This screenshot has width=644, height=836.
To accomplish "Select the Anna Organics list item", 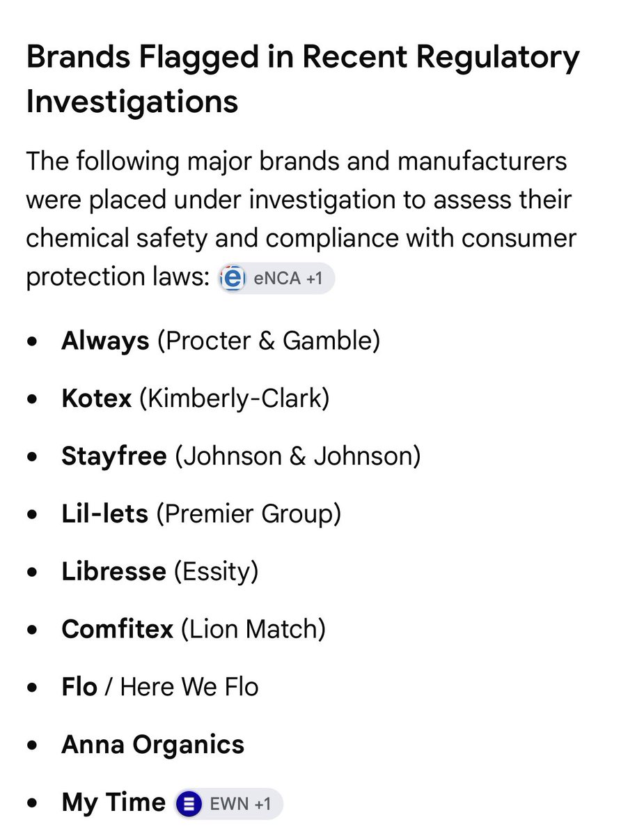I will (153, 745).
